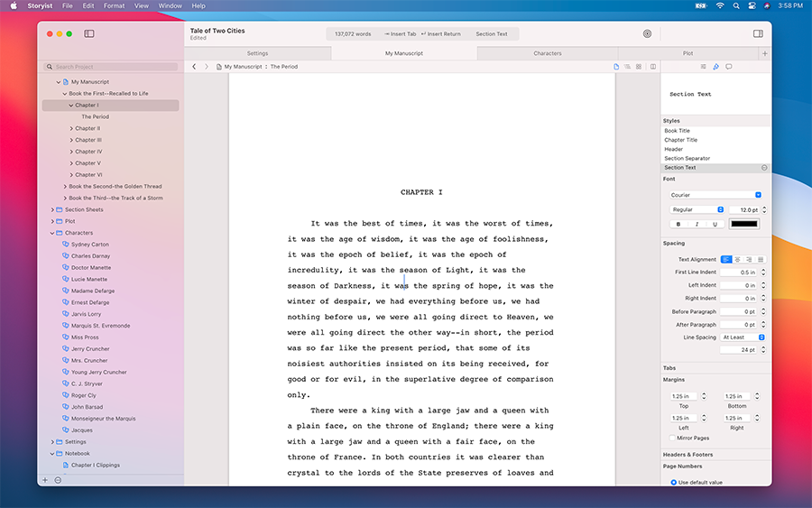Toggle underline formatting in Font section

[x=715, y=225]
